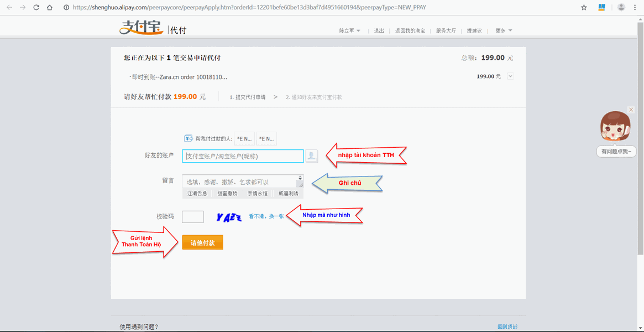Click step text 2. 通知好友来支付宝付款
644x332 pixels.
coord(314,97)
